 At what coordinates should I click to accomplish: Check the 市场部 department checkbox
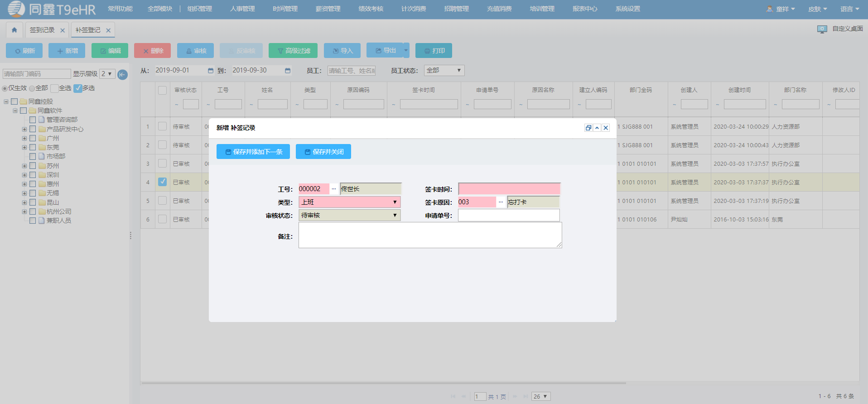pyautogui.click(x=33, y=156)
